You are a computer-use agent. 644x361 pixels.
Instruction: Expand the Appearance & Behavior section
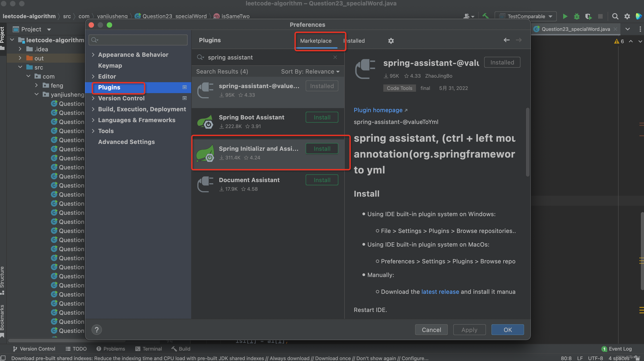tap(93, 55)
